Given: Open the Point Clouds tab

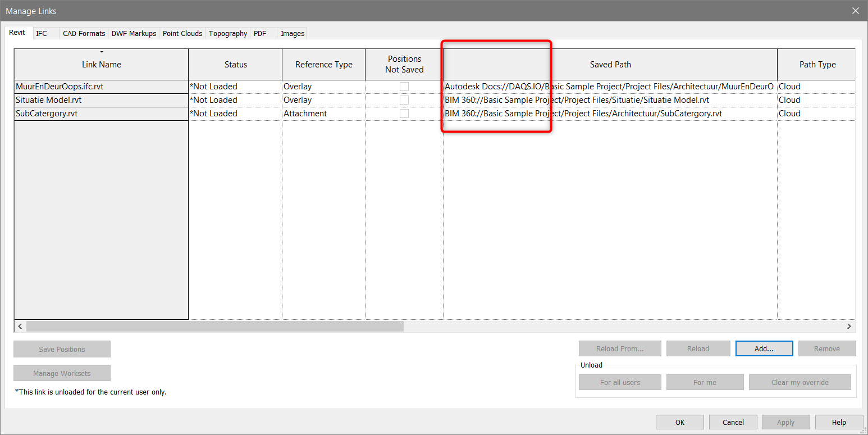Looking at the screenshot, I should pos(182,33).
